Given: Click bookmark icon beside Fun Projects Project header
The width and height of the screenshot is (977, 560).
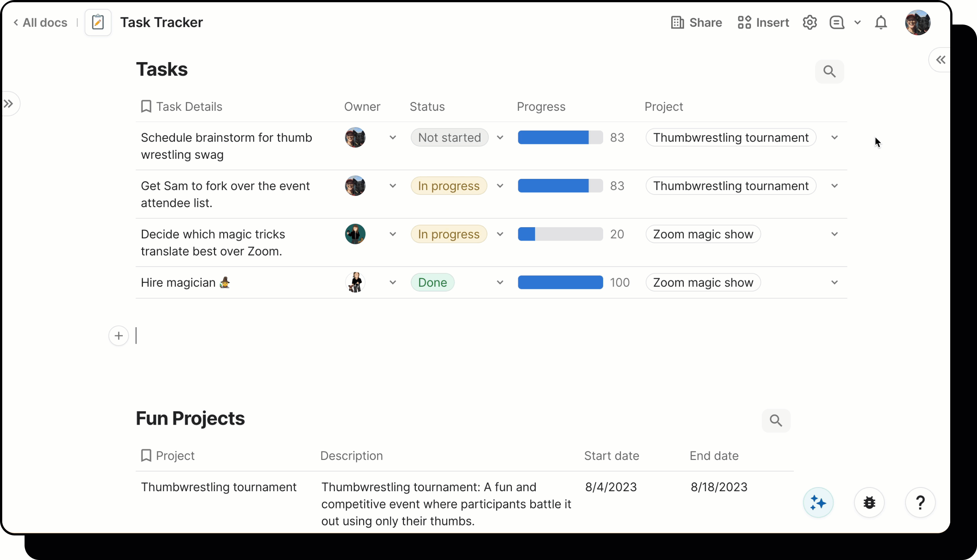Looking at the screenshot, I should coord(146,456).
